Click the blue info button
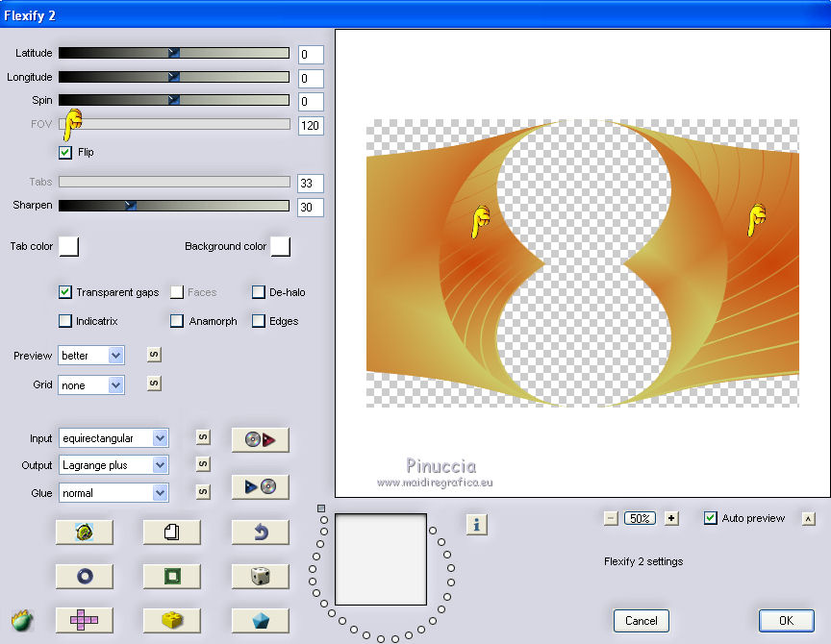Image resolution: width=831 pixels, height=644 pixels. (x=476, y=524)
